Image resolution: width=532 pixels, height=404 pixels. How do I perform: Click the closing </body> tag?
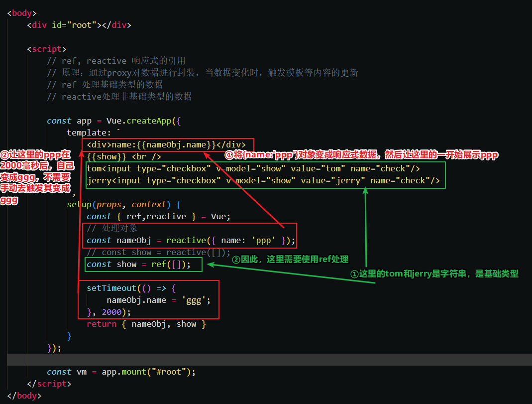pos(24,396)
